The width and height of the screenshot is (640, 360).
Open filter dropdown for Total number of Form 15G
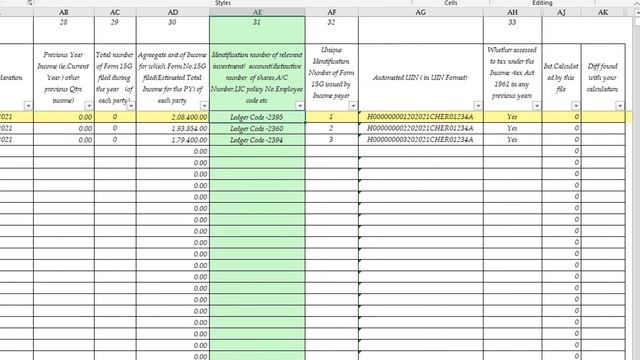131,106
